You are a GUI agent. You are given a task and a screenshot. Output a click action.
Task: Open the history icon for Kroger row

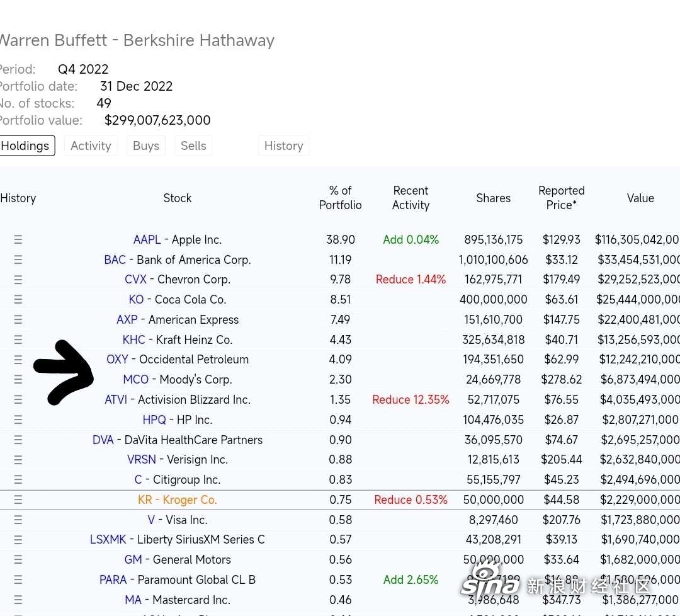pos(18,499)
